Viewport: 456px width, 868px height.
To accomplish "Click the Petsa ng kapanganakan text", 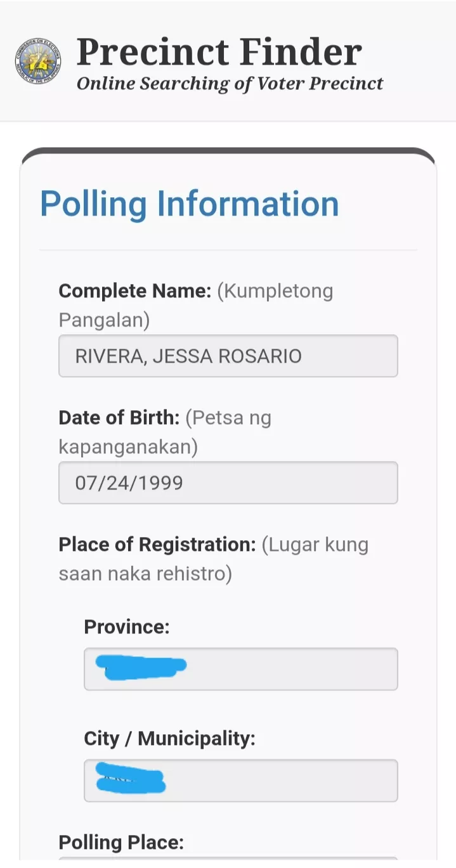I will click(x=165, y=432).
